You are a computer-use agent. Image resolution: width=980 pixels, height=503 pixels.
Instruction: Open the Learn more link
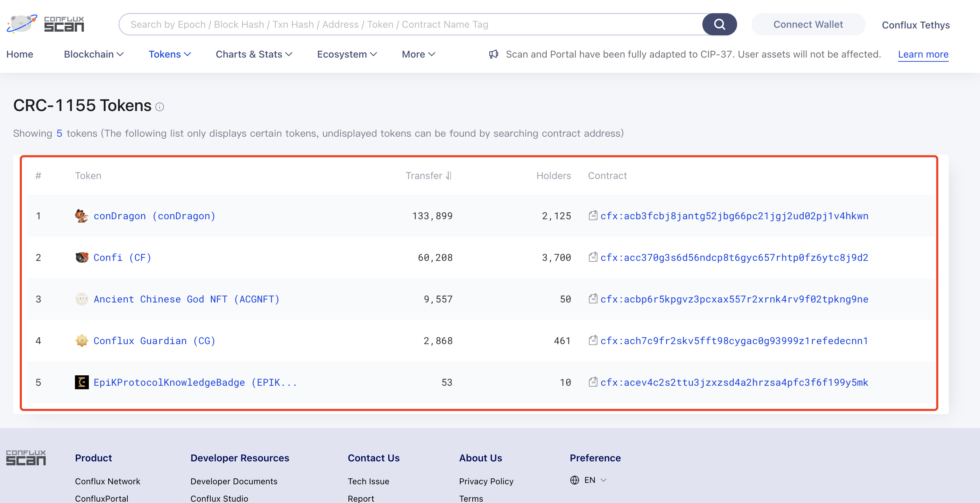(x=923, y=54)
